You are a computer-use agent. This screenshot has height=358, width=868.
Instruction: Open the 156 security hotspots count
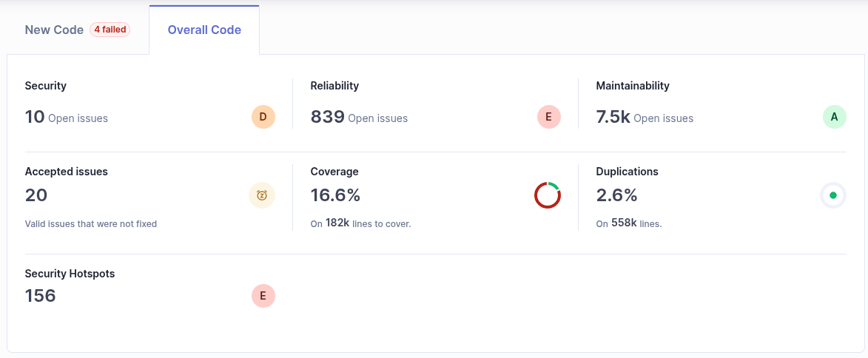pyautogui.click(x=41, y=296)
